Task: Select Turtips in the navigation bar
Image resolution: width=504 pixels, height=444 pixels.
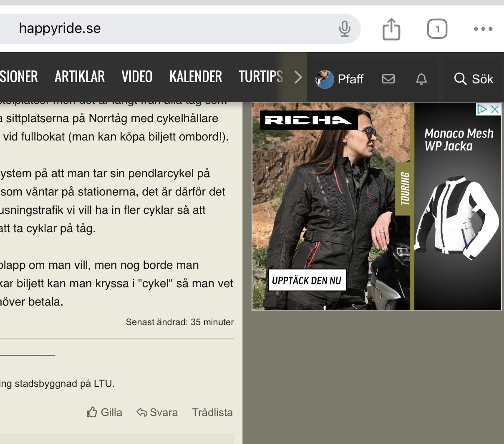Action: point(260,77)
